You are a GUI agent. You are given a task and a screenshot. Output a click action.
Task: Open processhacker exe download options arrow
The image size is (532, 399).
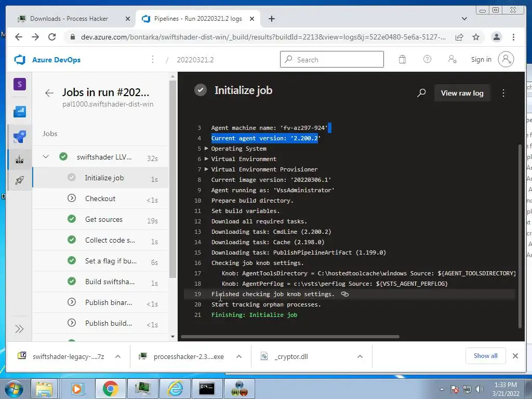tap(239, 356)
